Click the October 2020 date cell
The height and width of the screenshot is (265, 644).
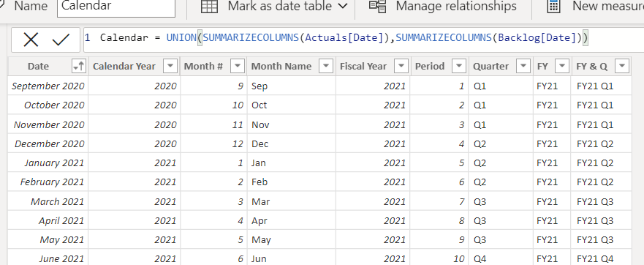pyautogui.click(x=48, y=105)
